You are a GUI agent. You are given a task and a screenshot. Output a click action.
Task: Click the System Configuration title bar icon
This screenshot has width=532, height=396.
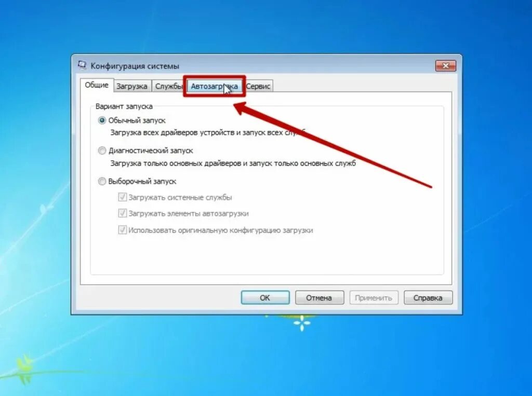(x=82, y=65)
